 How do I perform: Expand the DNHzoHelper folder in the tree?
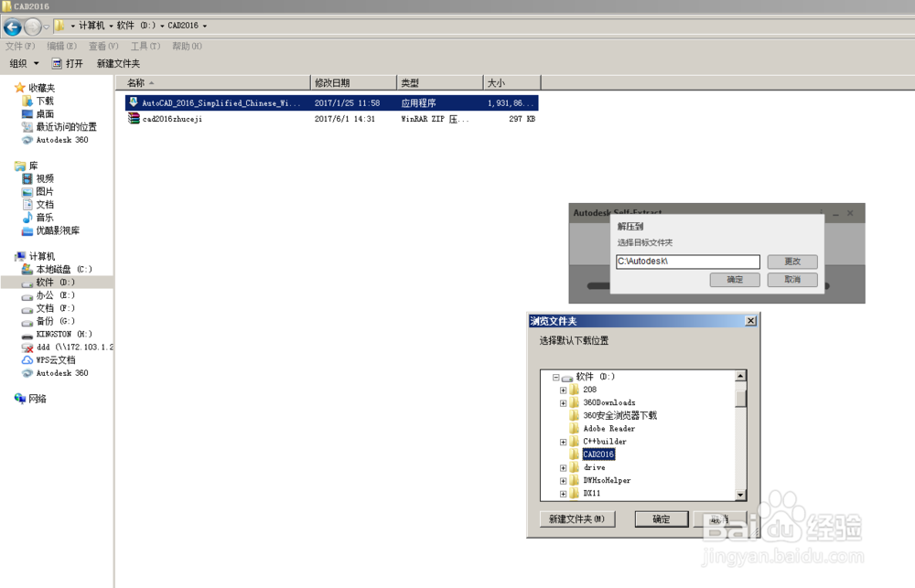(x=563, y=481)
